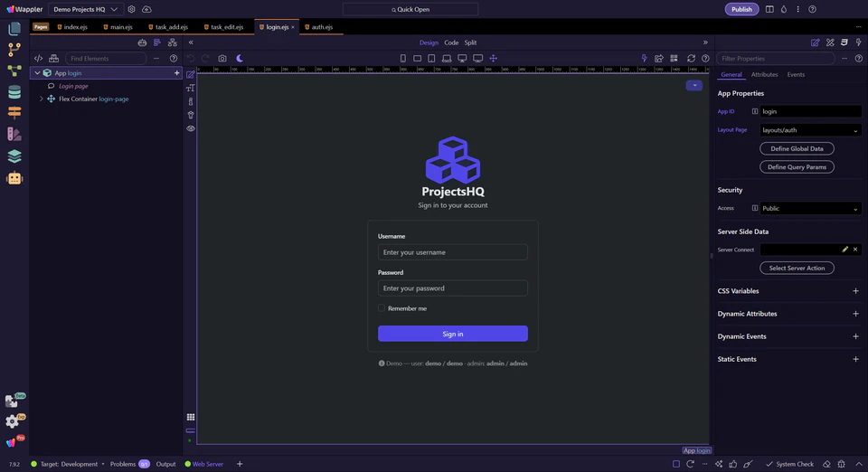This screenshot has width=868, height=472.
Task: Expand Dynamic Attributes section
Action: 855,314
